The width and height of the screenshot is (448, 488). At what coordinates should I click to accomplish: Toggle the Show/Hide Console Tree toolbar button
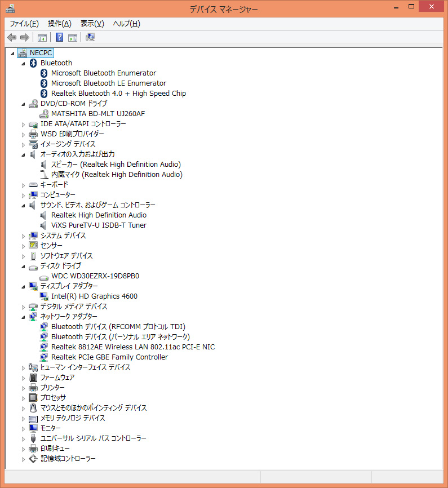point(42,38)
